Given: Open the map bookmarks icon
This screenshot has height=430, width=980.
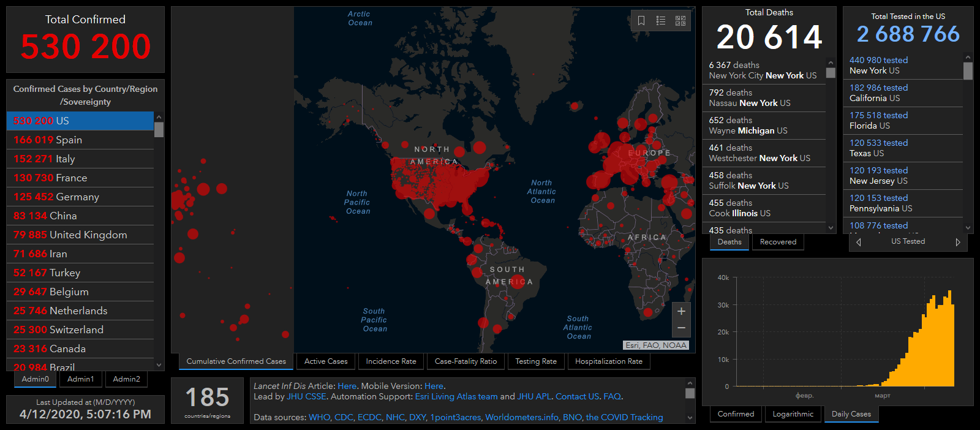Looking at the screenshot, I should point(641,21).
